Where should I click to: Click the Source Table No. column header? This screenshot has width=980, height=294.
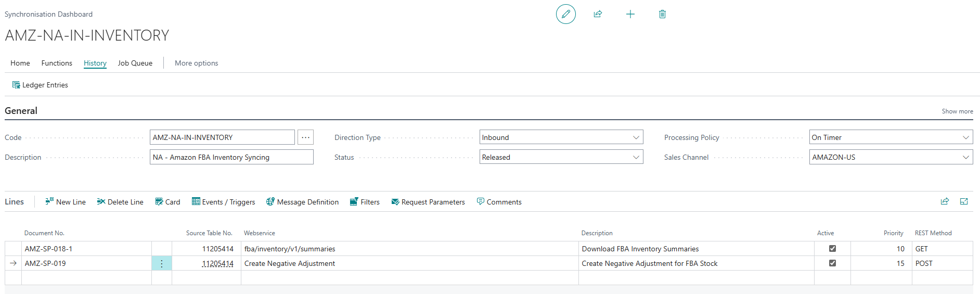click(x=209, y=233)
